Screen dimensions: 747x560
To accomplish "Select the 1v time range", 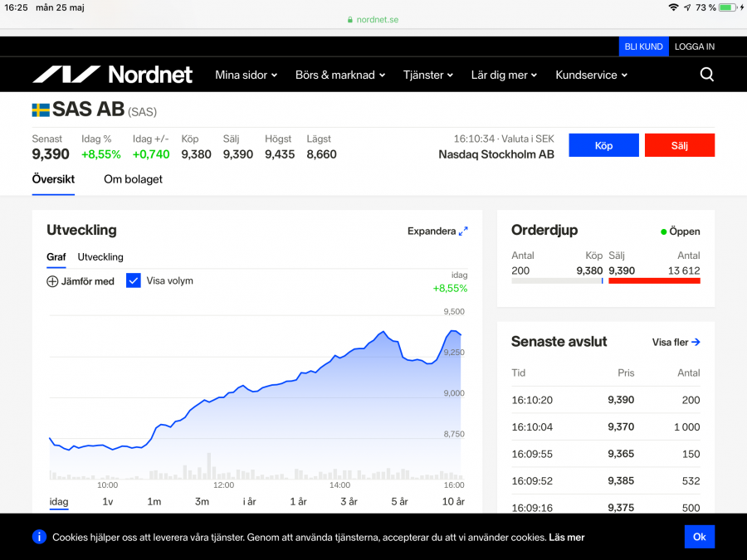I will click(x=108, y=502).
